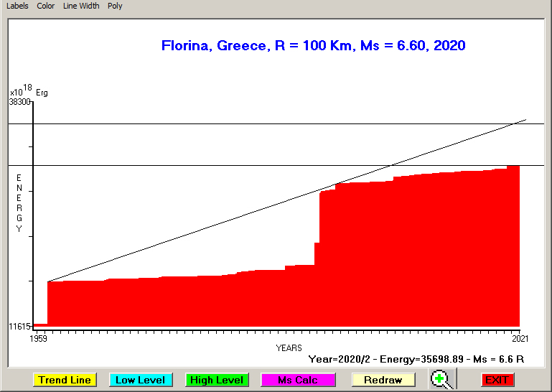This screenshot has height=392, width=552.
Task: Click the Florina, Greece chart title
Action: pos(313,46)
